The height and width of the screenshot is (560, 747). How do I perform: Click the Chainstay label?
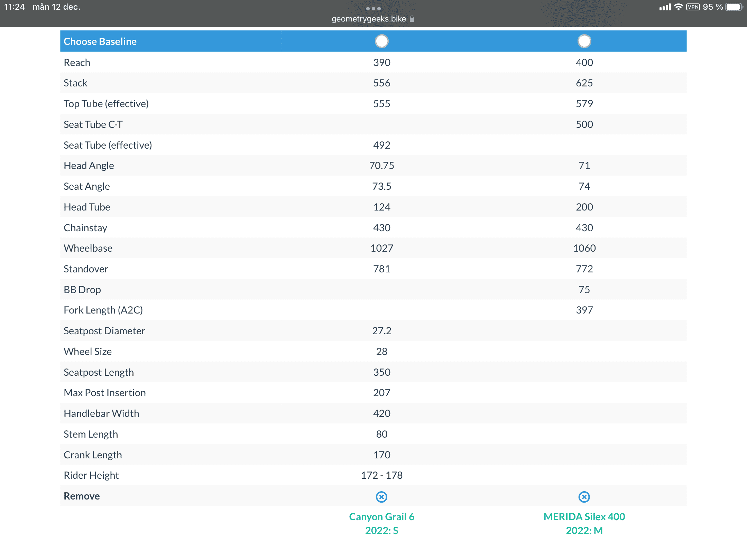coord(85,228)
